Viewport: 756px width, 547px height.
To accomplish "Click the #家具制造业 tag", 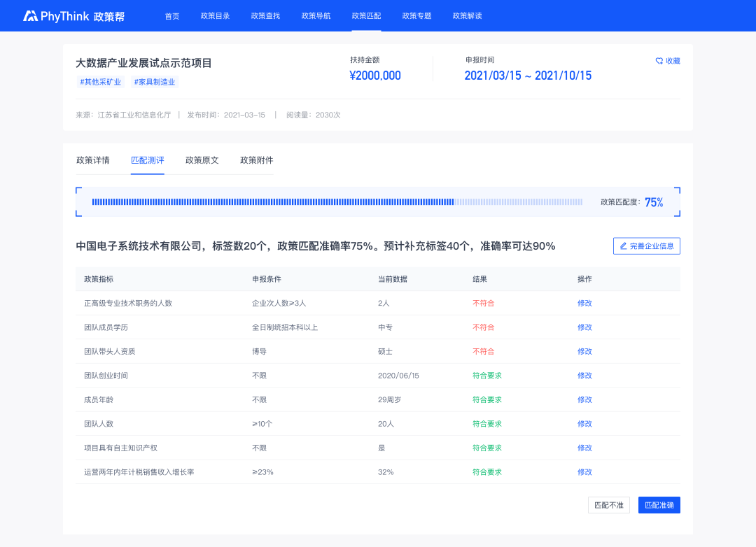I will pos(155,82).
